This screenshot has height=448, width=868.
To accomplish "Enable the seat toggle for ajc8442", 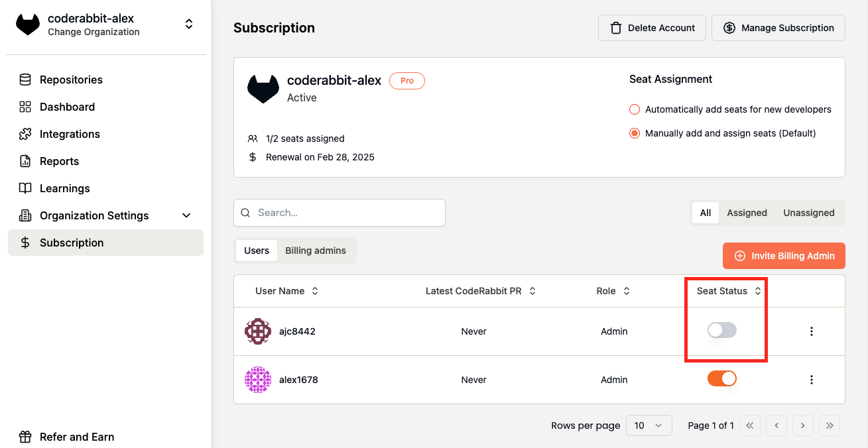I will coord(721,330).
